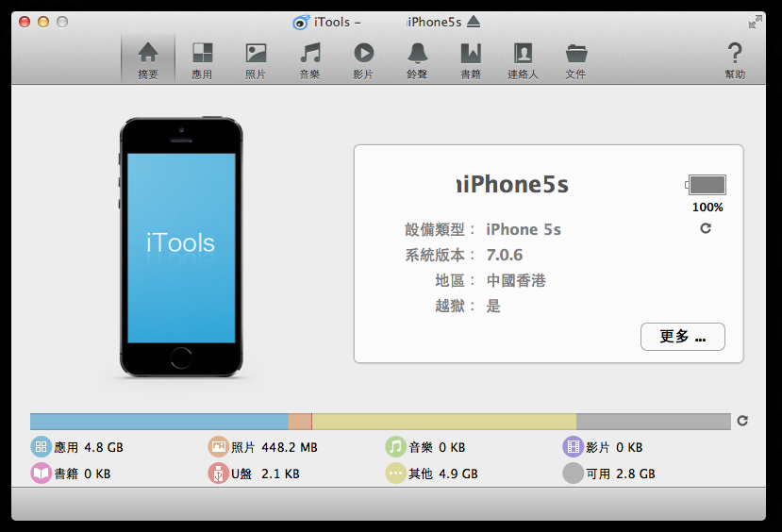782x532 pixels.
Task: Click the 其他 4.9 GB legend icon
Action: (395, 474)
